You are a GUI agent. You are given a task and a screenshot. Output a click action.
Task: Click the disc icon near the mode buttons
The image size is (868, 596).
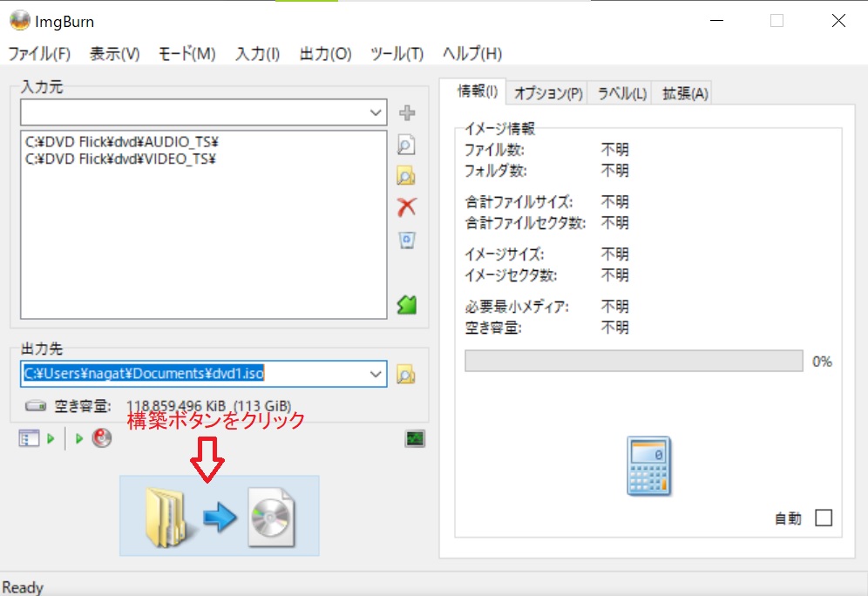click(x=102, y=438)
